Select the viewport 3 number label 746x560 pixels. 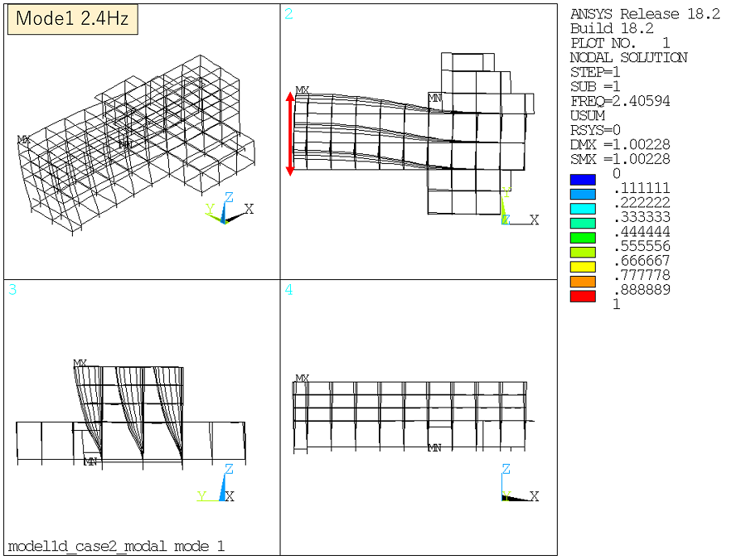coord(12,290)
